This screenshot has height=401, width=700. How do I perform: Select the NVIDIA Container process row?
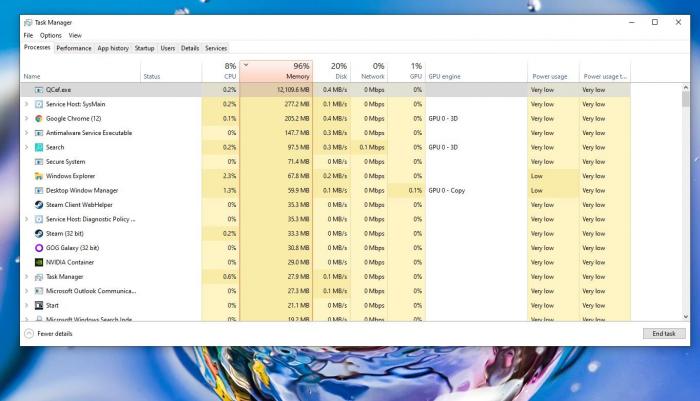(325, 262)
